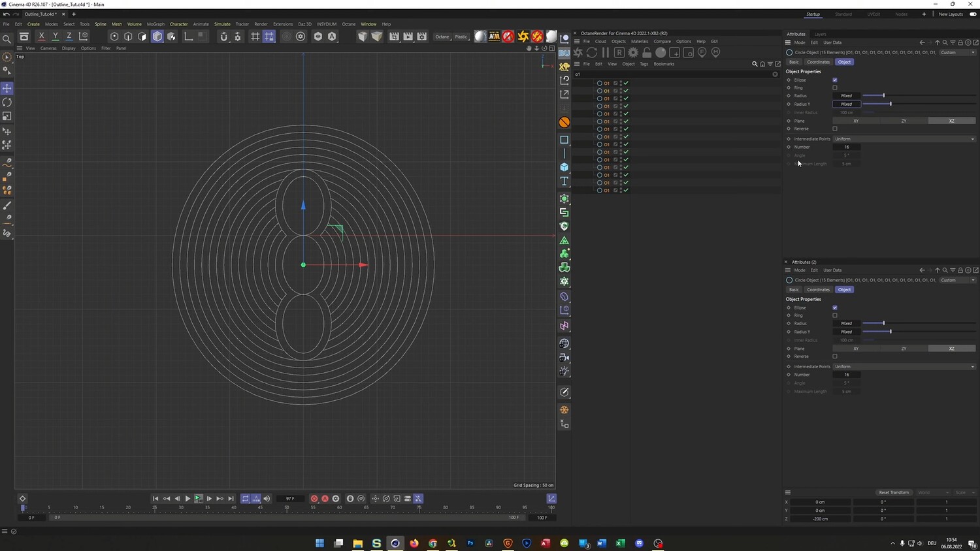This screenshot has width=980, height=551.
Task: Click the Record Active Objects keyframe button
Action: pyautogui.click(x=314, y=499)
